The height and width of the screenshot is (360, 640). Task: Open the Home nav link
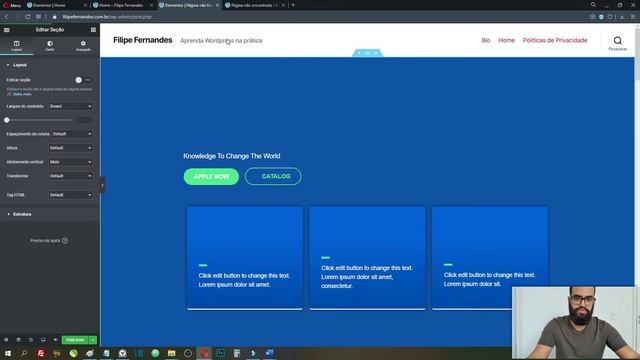click(506, 40)
